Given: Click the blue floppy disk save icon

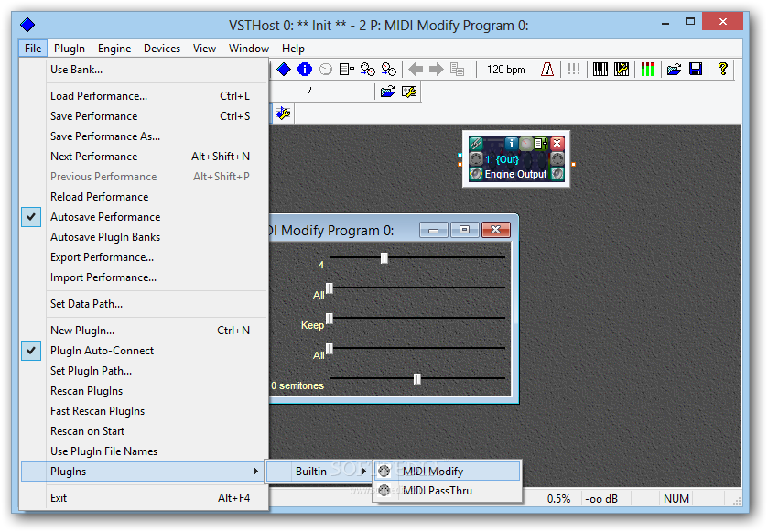Looking at the screenshot, I should click(696, 70).
